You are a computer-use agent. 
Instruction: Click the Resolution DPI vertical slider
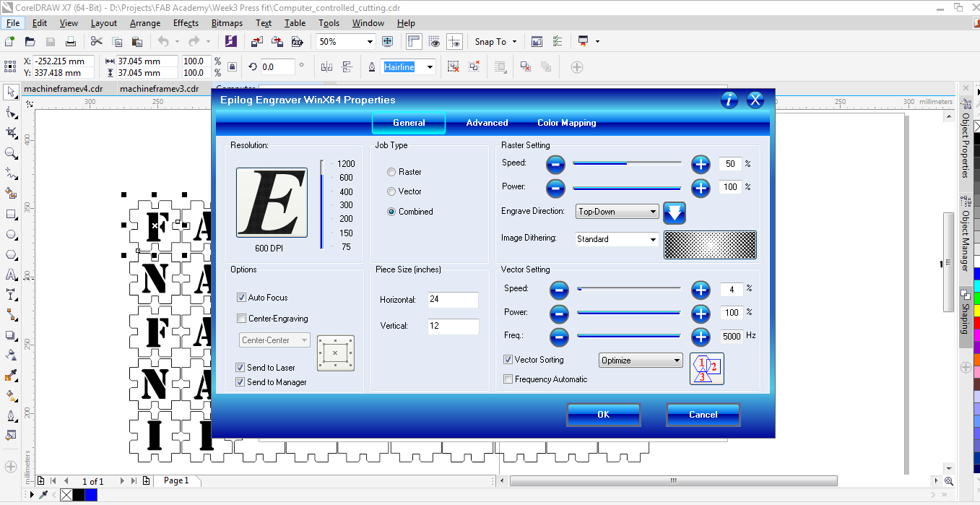pos(323,204)
